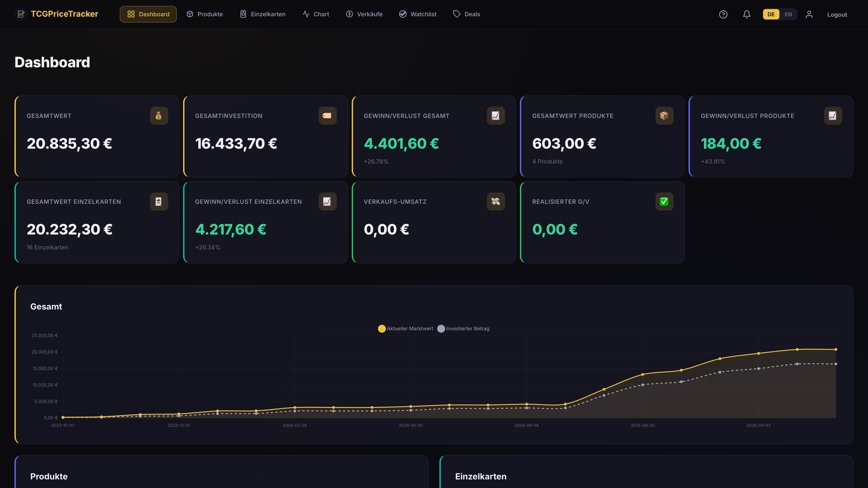The width and height of the screenshot is (868, 488).
Task: Click money bag icon on Gesamtwert card
Action: pos(159,116)
